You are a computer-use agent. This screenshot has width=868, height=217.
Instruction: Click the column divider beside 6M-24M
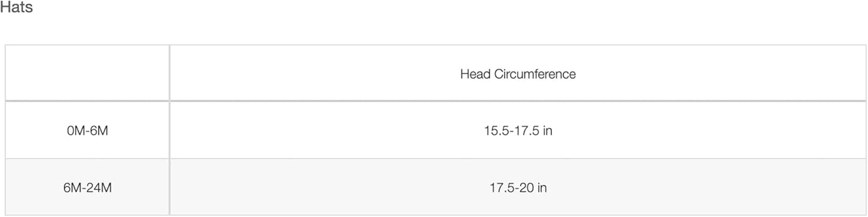(x=169, y=187)
